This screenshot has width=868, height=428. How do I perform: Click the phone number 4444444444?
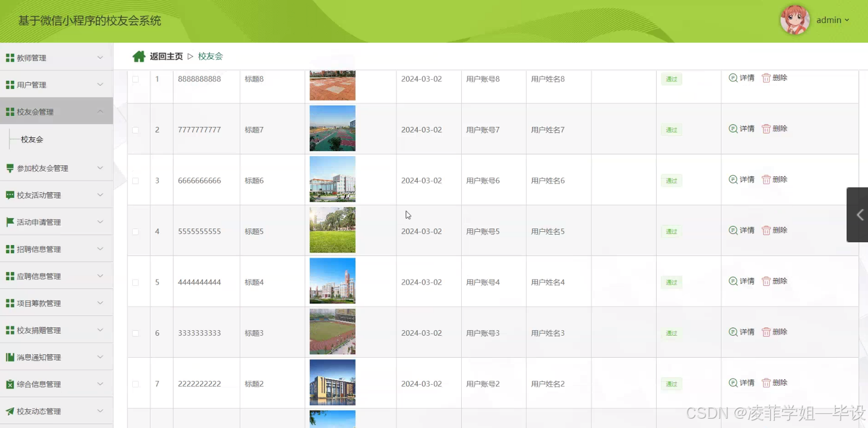199,282
